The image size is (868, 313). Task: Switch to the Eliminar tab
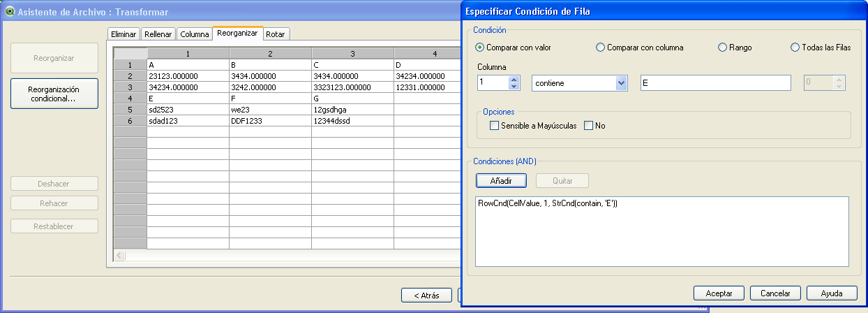(124, 34)
